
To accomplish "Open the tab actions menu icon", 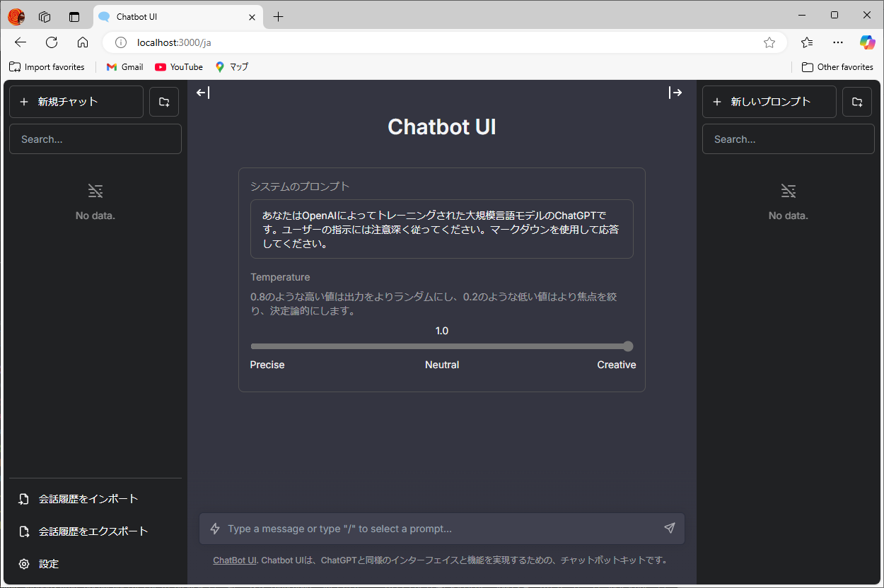I will tap(74, 17).
